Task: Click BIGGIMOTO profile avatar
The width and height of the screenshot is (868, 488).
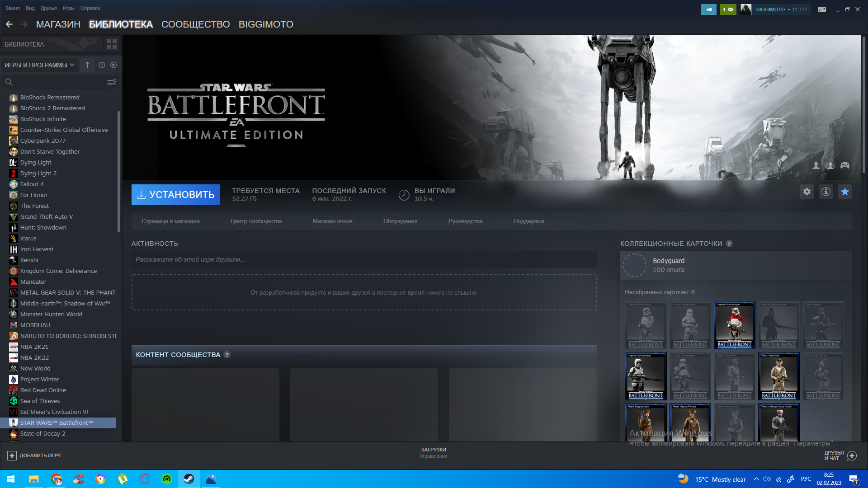Action: [746, 9]
